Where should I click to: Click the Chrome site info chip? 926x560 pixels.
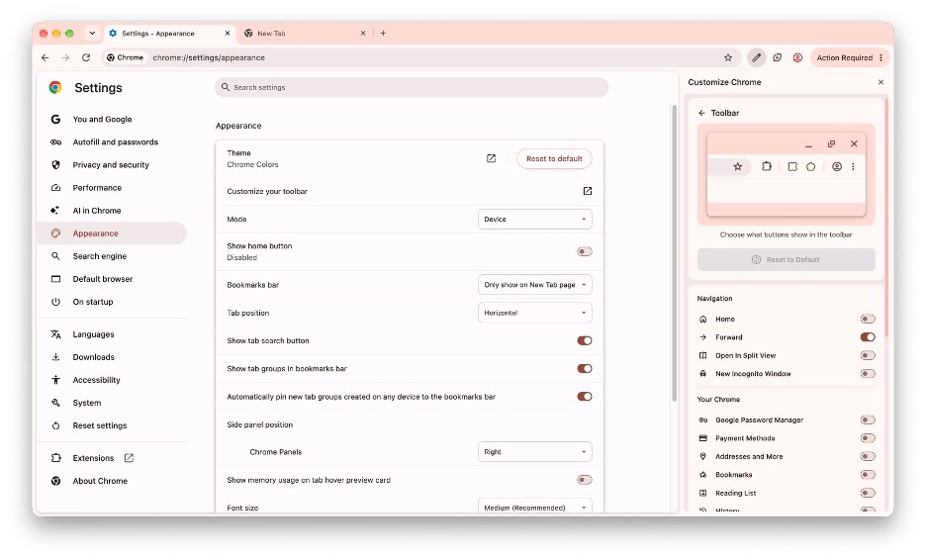coord(125,58)
